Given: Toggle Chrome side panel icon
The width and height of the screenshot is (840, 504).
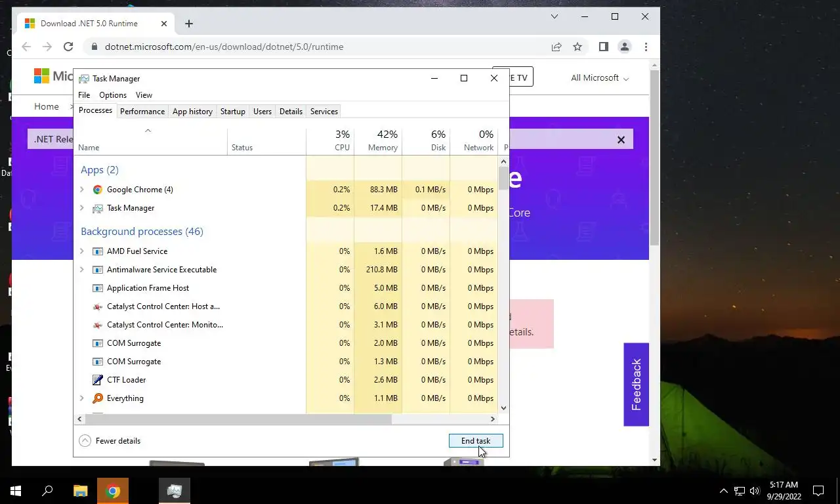Looking at the screenshot, I should (x=604, y=47).
